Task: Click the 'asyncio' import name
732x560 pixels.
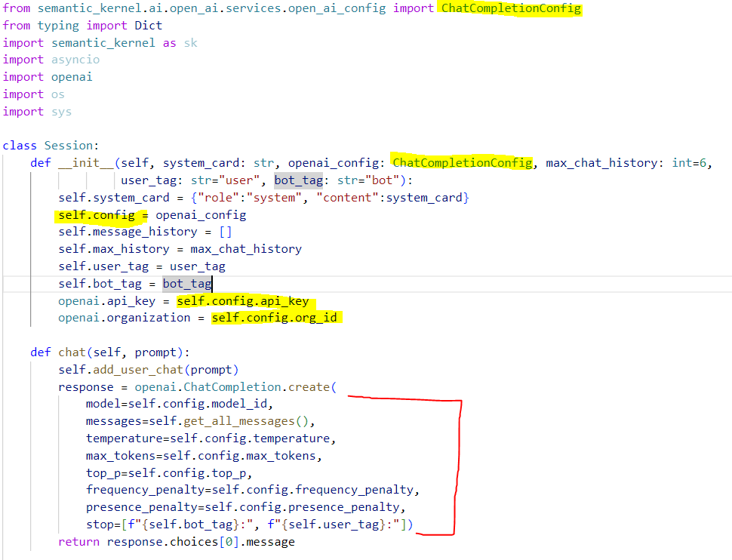Action: 75,60
